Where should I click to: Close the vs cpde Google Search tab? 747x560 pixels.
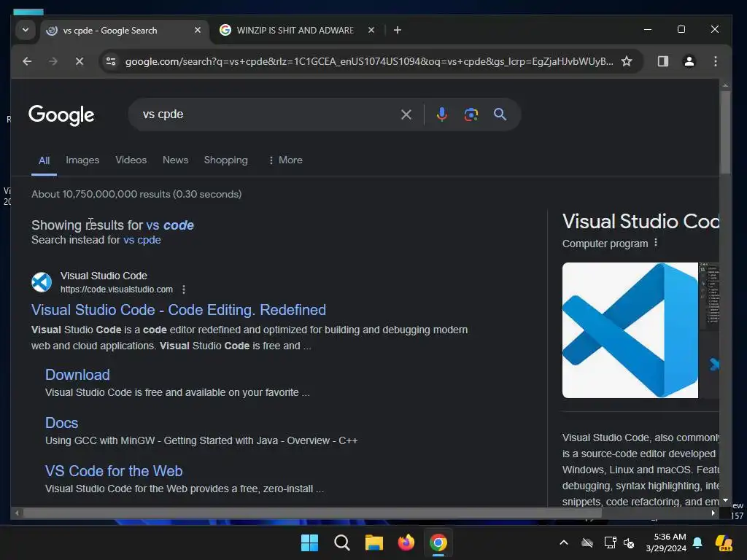click(198, 30)
